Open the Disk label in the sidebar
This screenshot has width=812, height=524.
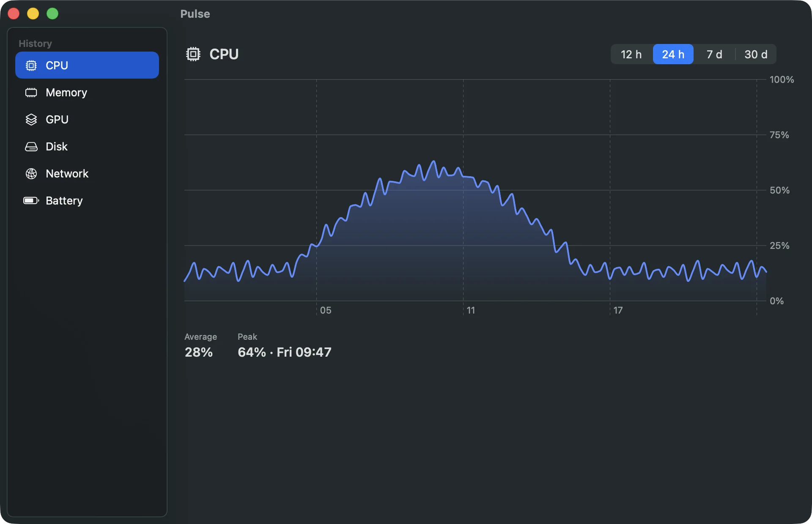pyautogui.click(x=57, y=147)
